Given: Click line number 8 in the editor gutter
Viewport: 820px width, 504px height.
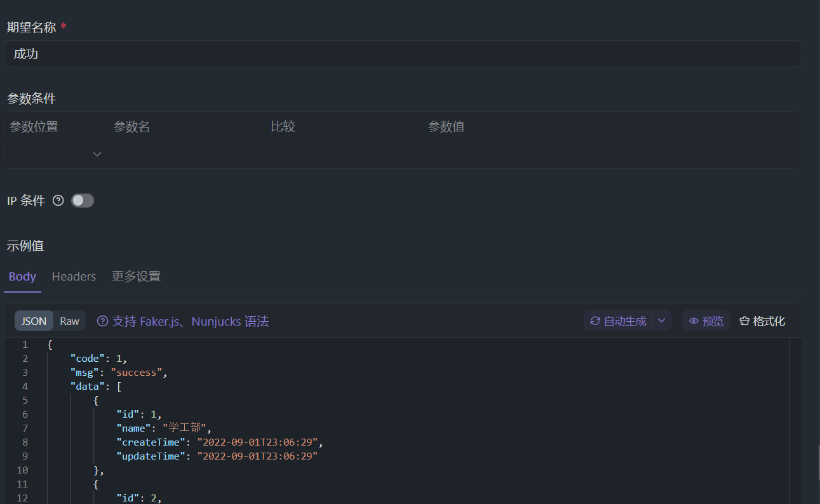Looking at the screenshot, I should (x=25, y=442).
